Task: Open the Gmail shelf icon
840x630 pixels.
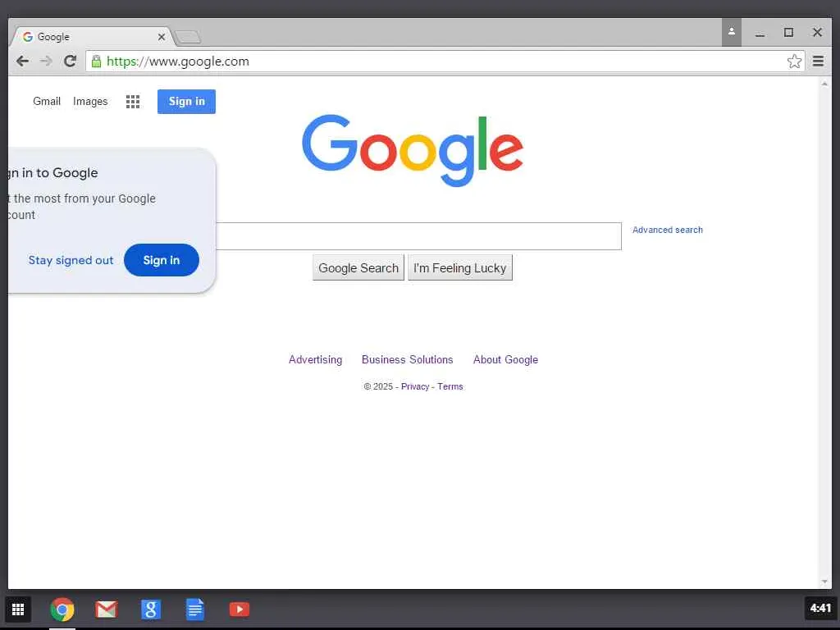Action: pos(106,609)
